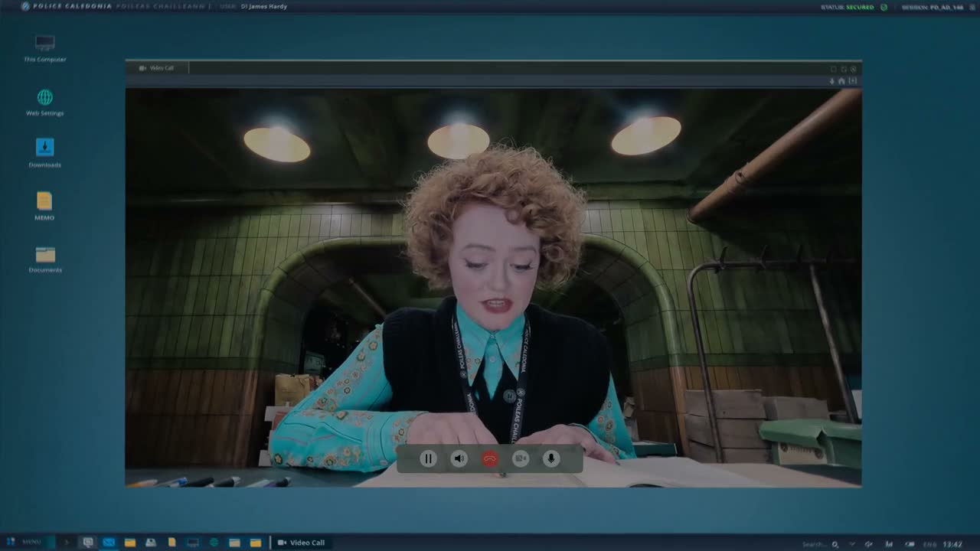980x551 pixels.
Task: Open the first yellow folder taskbar icon
Action: coord(130,543)
